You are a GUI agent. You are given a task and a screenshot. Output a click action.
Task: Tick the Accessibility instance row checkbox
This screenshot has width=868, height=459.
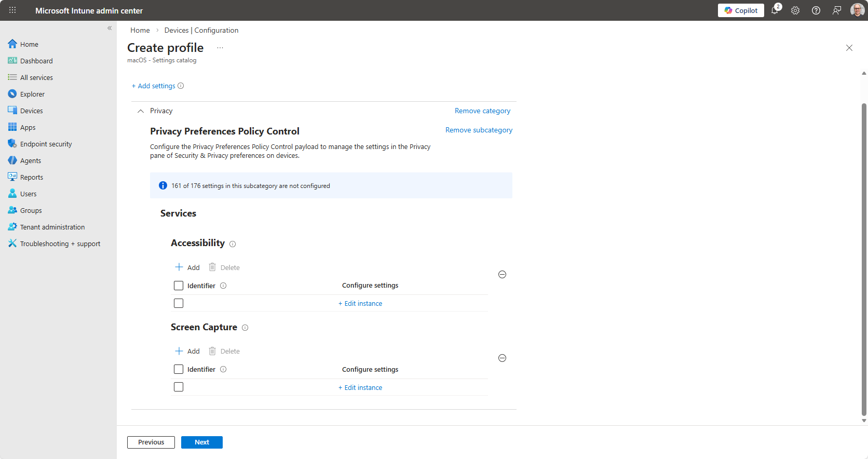pos(179,303)
